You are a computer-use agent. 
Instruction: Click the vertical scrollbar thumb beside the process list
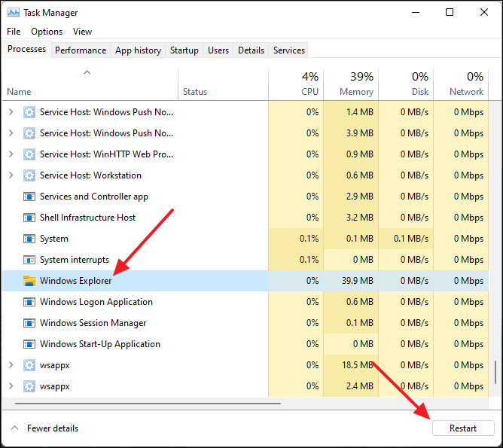click(x=495, y=372)
